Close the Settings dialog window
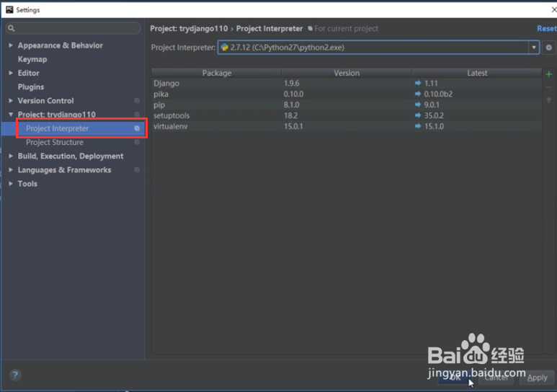The width and height of the screenshot is (557, 392). (553, 9)
